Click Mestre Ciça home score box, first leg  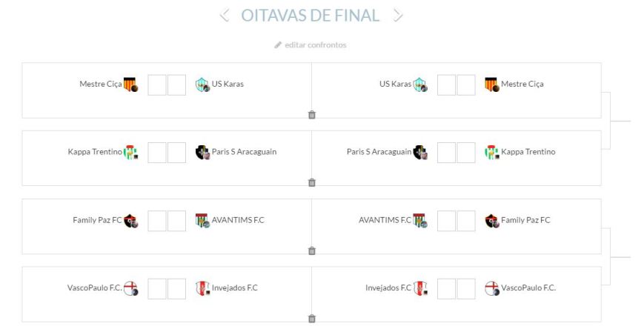pos(157,84)
